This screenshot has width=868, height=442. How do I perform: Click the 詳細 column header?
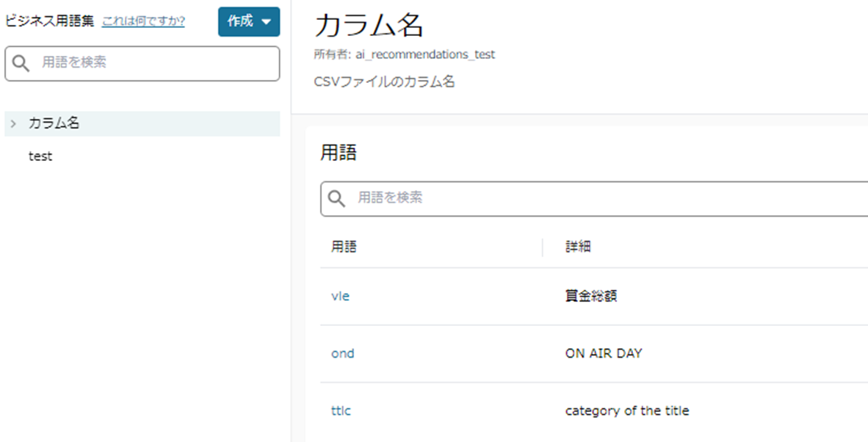(578, 247)
